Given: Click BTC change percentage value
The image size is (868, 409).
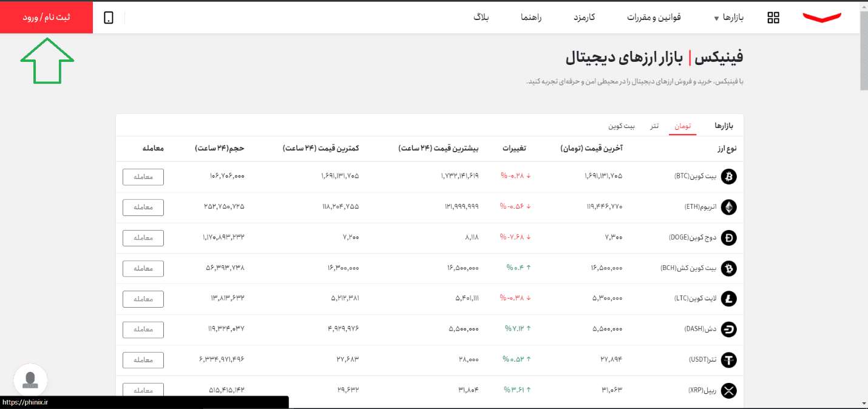Looking at the screenshot, I should point(515,177).
